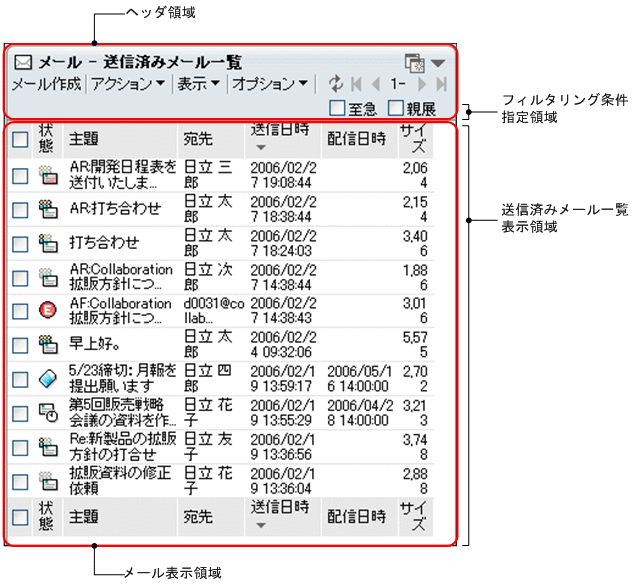Click recipient 日立 次郎
632x585 pixels.
(208, 277)
